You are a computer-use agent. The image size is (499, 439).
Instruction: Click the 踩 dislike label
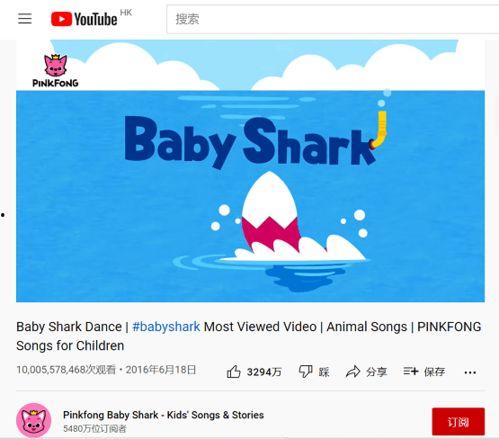(x=324, y=372)
